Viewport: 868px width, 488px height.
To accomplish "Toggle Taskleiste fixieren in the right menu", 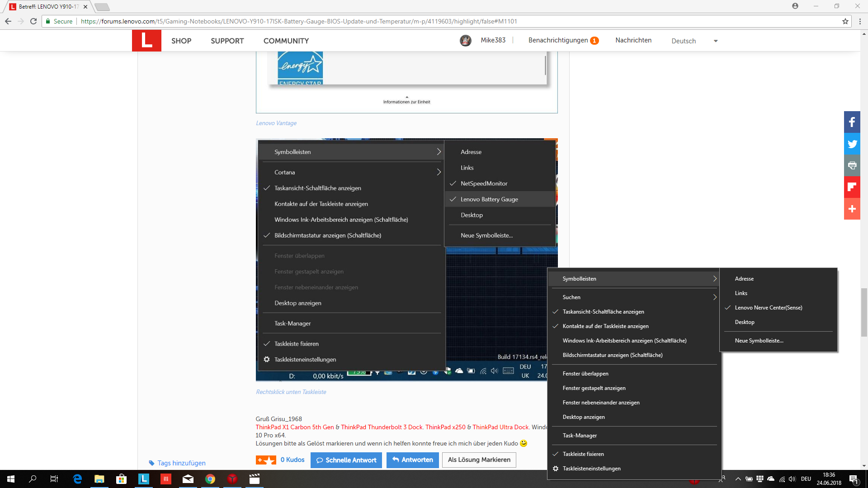I will [x=633, y=454].
